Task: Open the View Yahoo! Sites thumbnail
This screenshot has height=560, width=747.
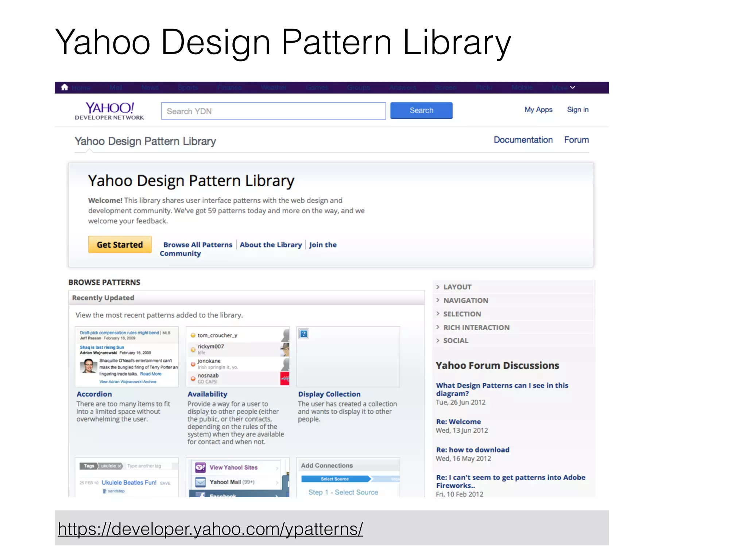Action: [x=237, y=477]
